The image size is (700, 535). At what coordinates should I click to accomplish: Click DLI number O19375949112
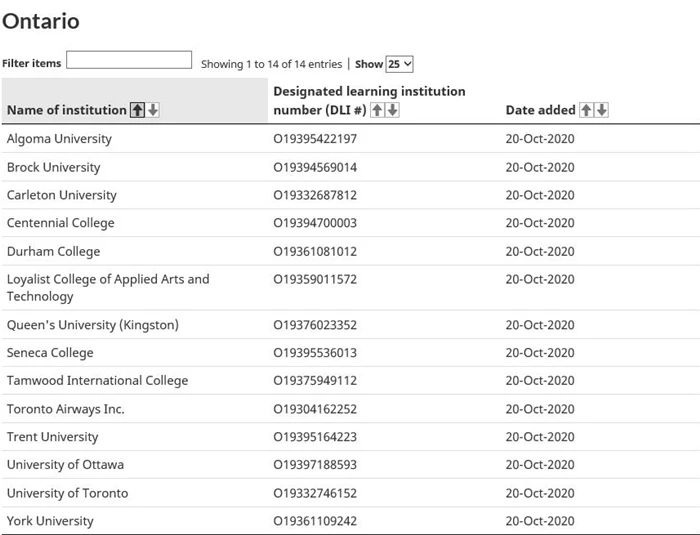tap(315, 380)
